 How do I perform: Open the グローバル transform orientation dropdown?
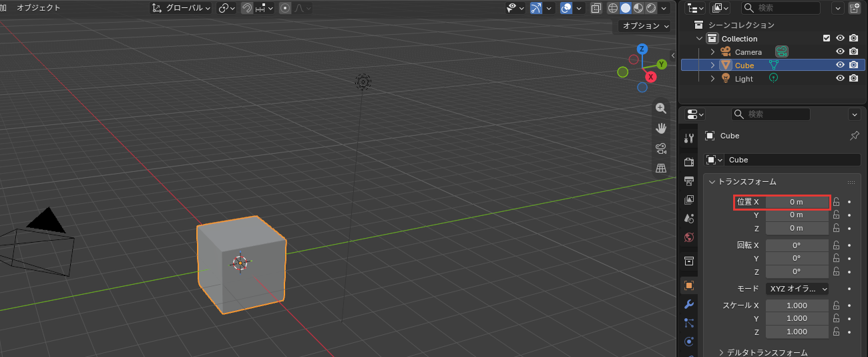(x=180, y=8)
